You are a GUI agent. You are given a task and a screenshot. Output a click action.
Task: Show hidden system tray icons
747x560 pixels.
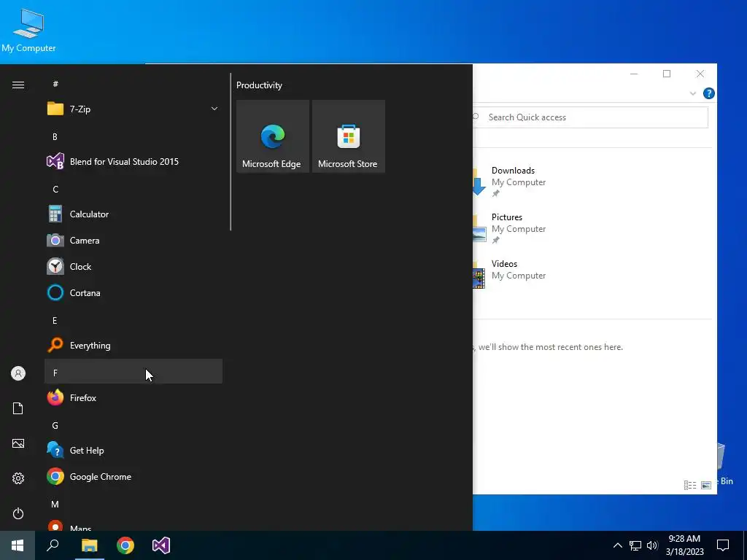click(617, 545)
